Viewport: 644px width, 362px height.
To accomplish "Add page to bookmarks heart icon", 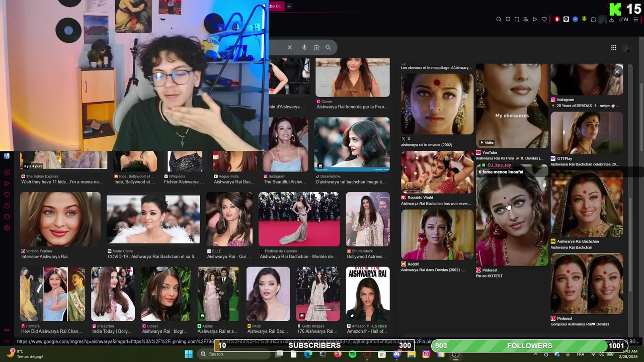I will click(544, 20).
